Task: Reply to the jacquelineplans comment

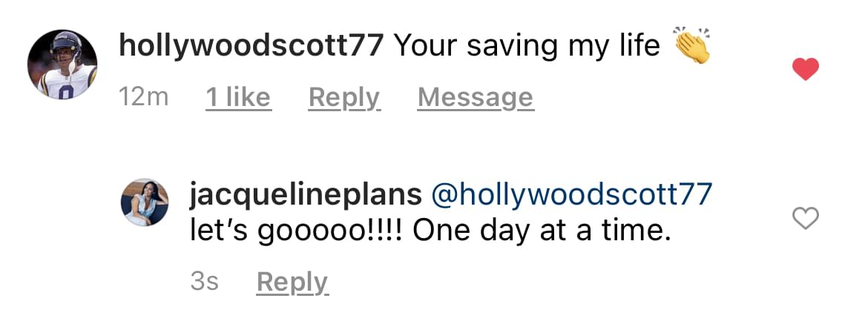Action: tap(292, 282)
